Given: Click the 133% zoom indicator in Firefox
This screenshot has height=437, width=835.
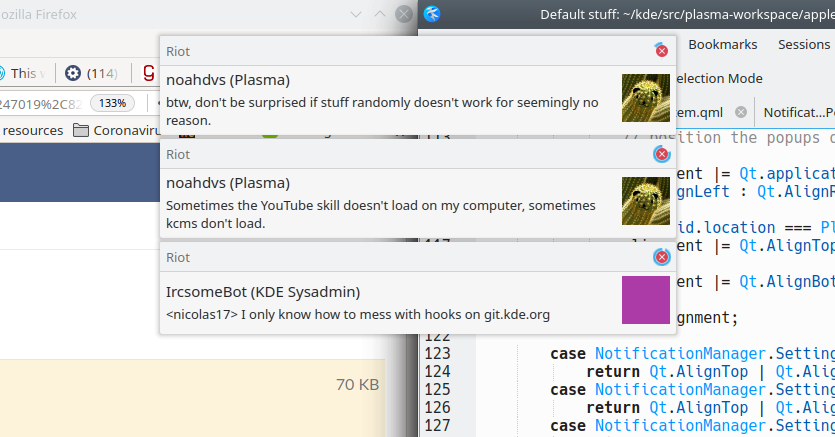Looking at the screenshot, I should tap(112, 103).
